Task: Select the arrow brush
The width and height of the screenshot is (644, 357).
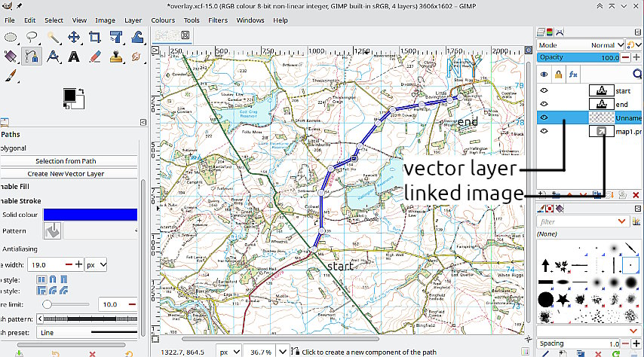Action: click(545, 265)
